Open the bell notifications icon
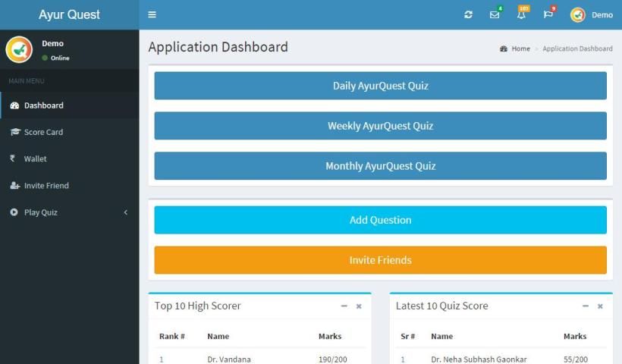622x364 pixels. pos(521,15)
